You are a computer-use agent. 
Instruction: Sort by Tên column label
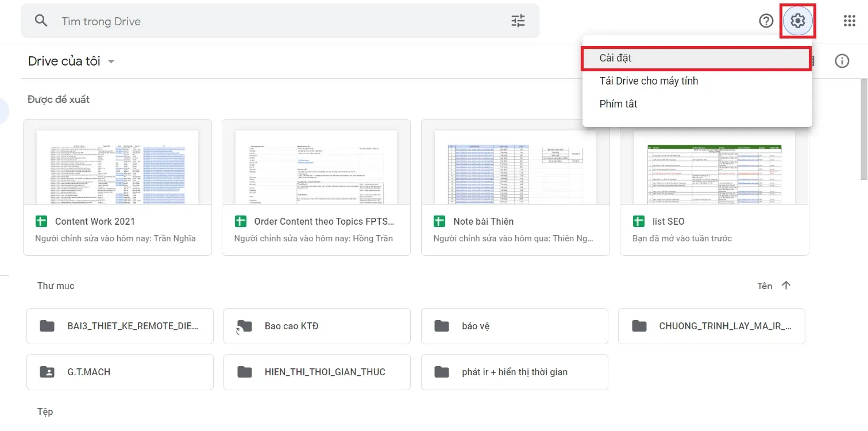(765, 286)
